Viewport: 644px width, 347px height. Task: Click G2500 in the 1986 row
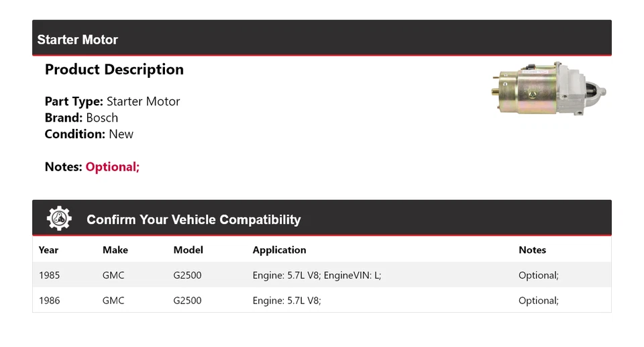[x=187, y=301]
